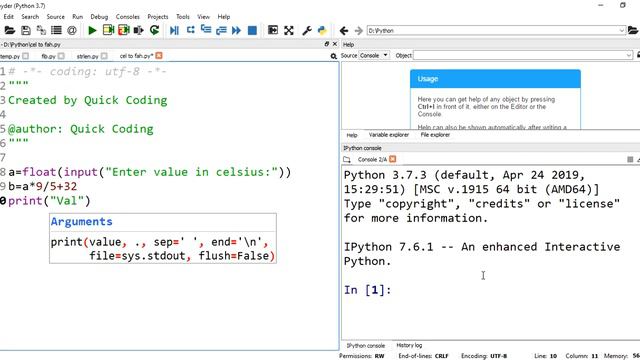This screenshot has width=640, height=360.
Task: Select the Help pane tab
Action: click(x=352, y=135)
